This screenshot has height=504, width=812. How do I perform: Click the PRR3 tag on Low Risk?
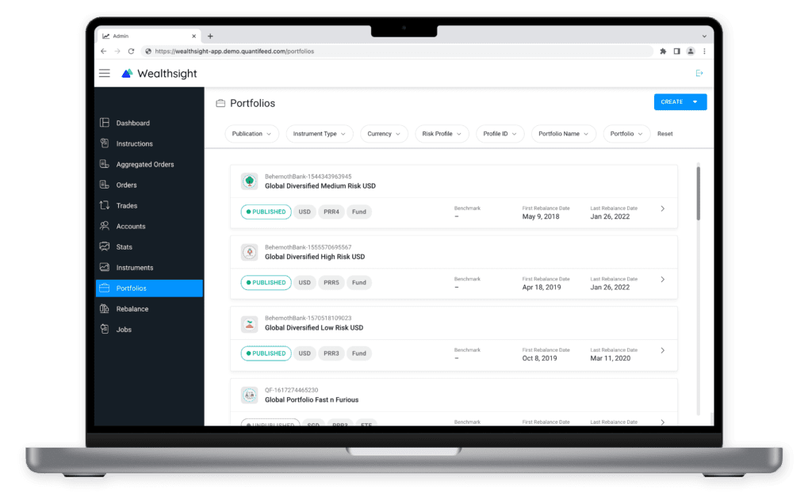click(x=331, y=353)
